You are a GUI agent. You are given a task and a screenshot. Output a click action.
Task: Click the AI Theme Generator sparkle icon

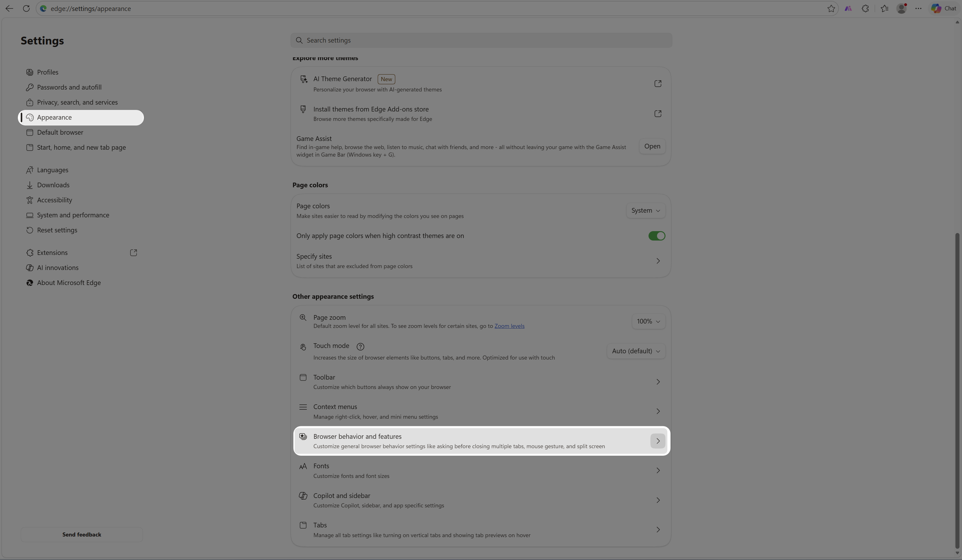point(303,79)
